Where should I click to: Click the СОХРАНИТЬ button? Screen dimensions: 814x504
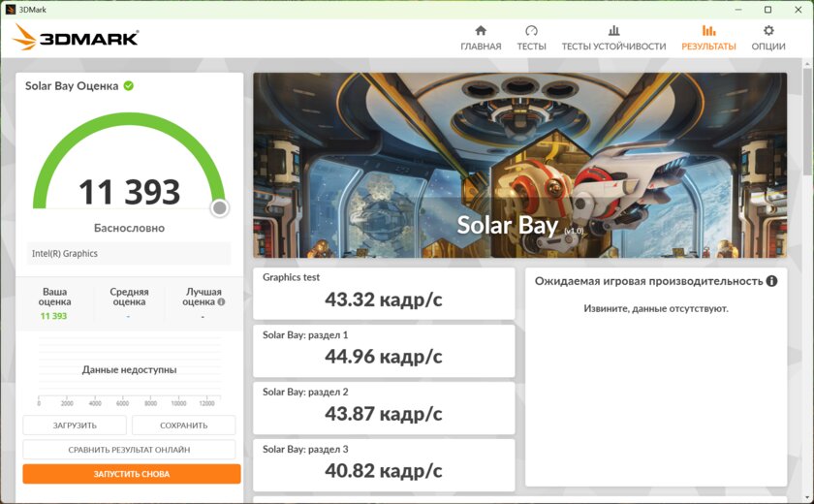(184, 425)
